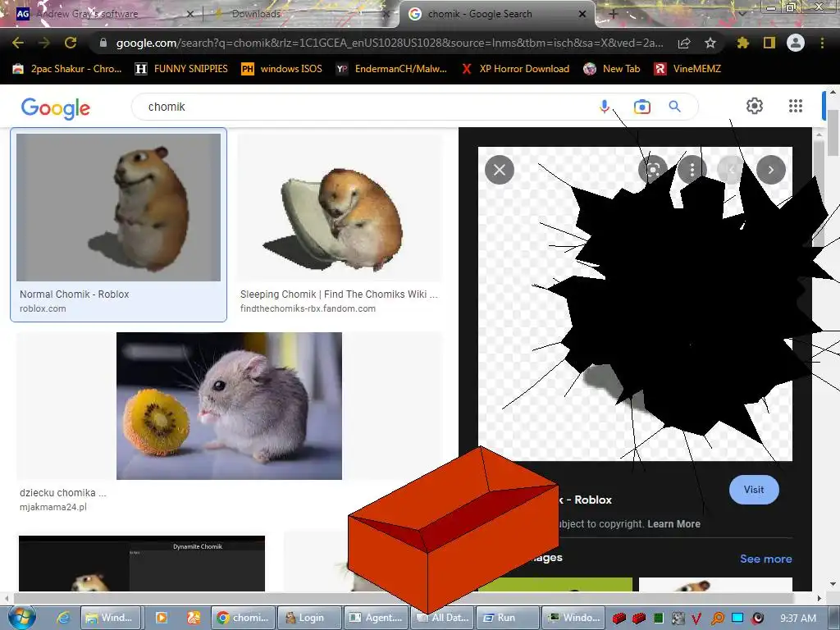Screen dimensions: 840x630
Task: Click the magnifier icon in system tray
Action: click(718, 619)
